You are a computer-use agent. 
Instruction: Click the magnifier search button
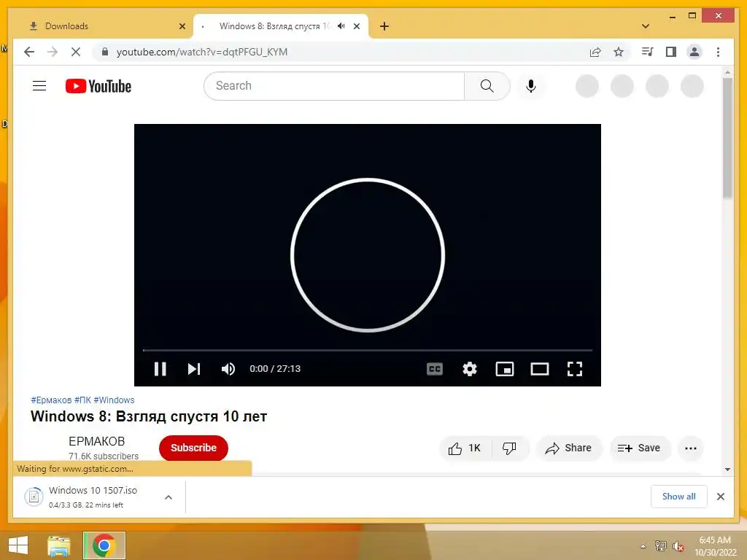487,86
